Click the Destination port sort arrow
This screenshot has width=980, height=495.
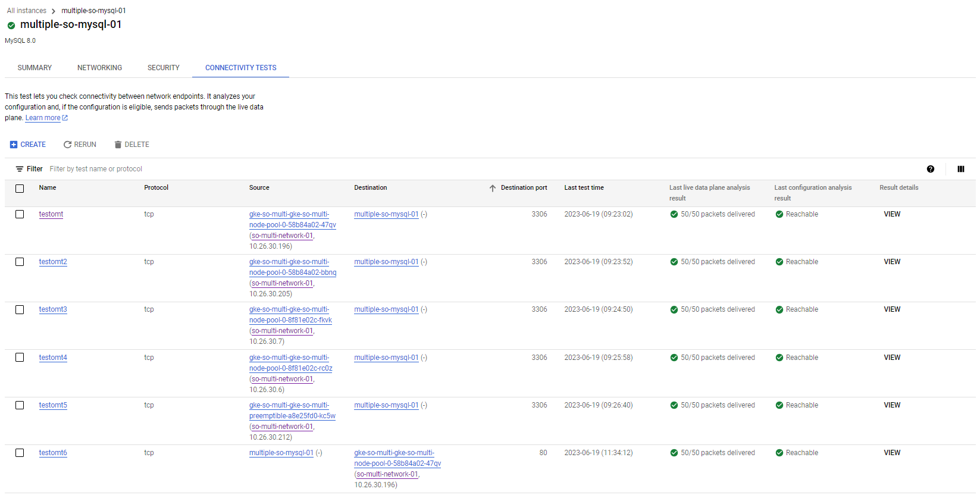[493, 188]
